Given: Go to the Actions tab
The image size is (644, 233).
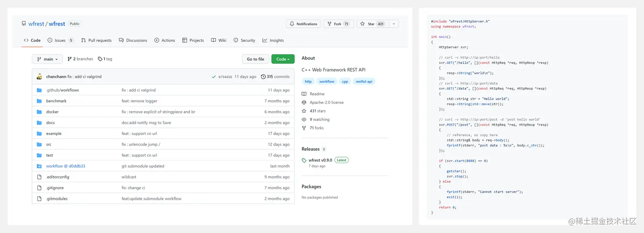Looking at the screenshot, I should pyautogui.click(x=165, y=40).
